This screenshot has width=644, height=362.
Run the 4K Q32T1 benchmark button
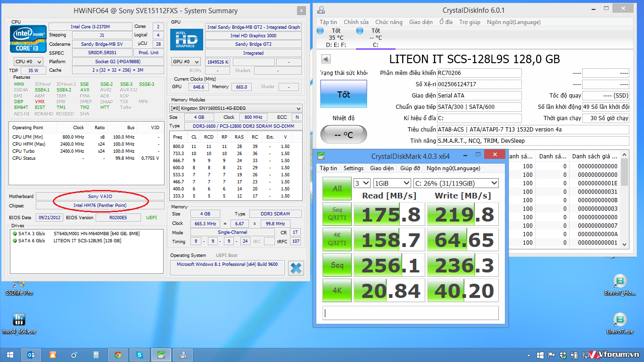337,239
